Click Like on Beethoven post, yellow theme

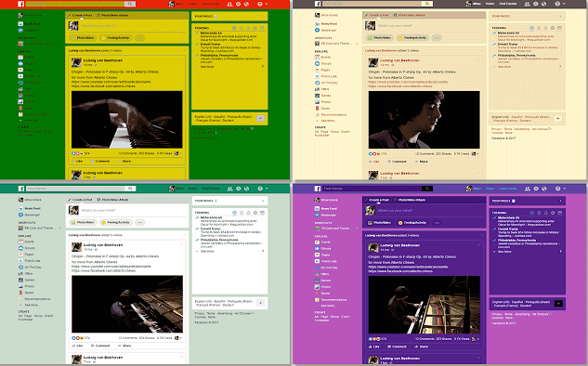77,162
